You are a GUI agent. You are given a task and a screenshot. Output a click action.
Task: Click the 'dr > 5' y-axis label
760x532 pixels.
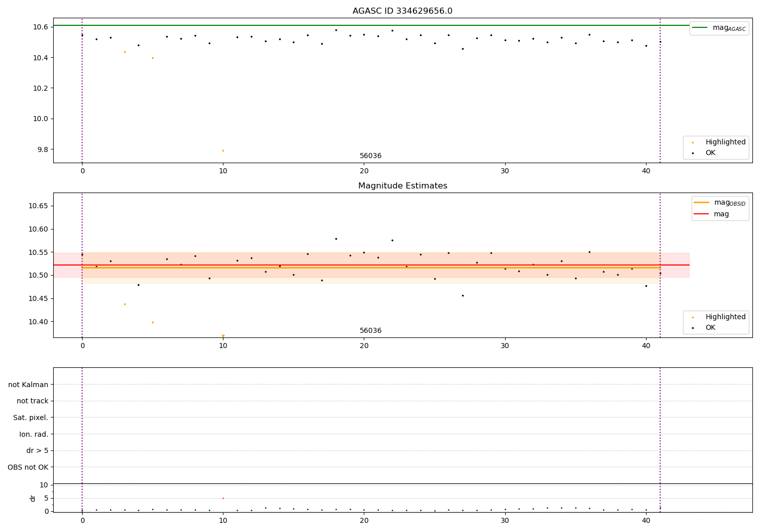pos(37,450)
